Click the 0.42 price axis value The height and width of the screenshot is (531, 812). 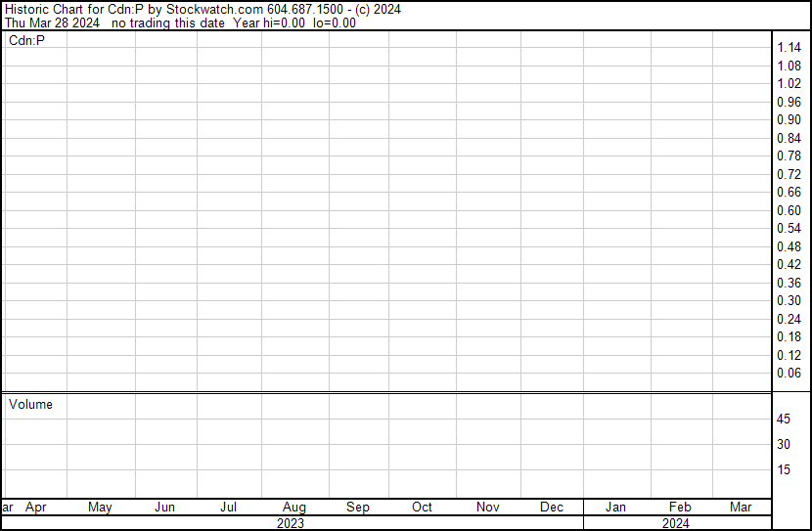coord(789,264)
